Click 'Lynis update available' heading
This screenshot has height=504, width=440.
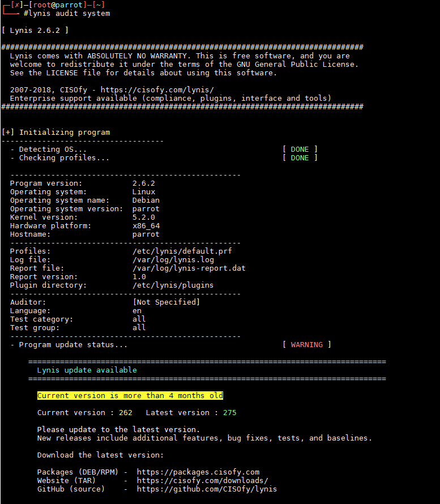click(87, 370)
